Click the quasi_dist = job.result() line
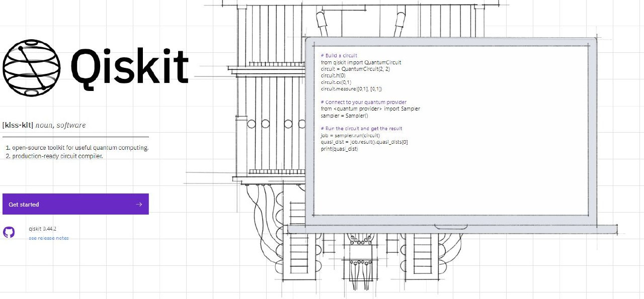Viewport: 644px width, 299px height. [x=364, y=142]
